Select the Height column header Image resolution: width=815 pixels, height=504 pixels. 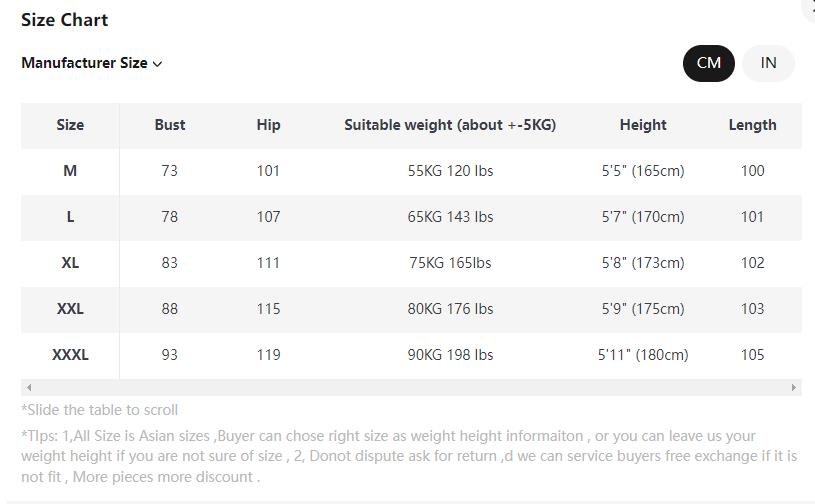[x=643, y=125]
